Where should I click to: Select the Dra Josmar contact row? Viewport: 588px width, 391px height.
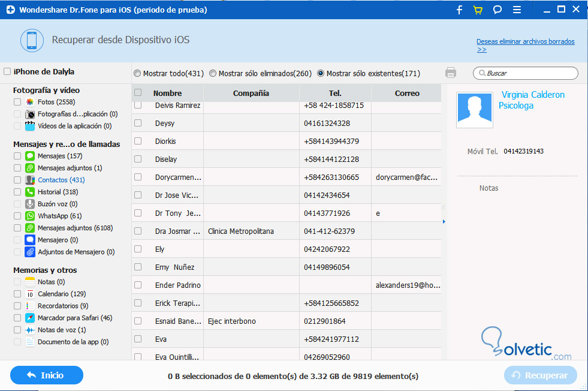(x=287, y=231)
